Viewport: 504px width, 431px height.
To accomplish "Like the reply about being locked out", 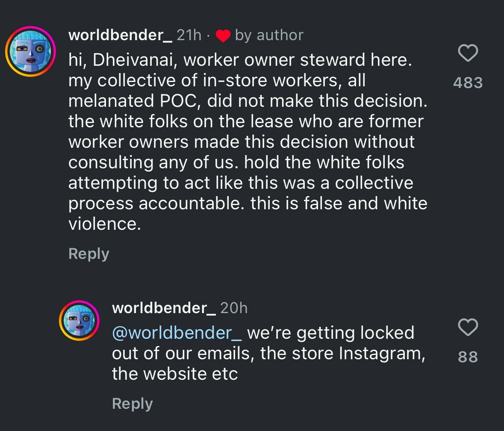I will pos(468,327).
